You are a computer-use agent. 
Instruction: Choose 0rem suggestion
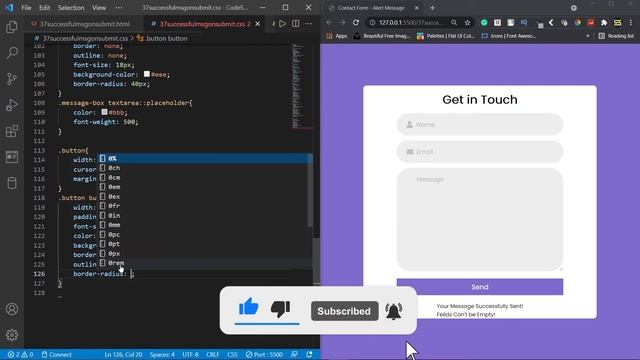(x=204, y=263)
